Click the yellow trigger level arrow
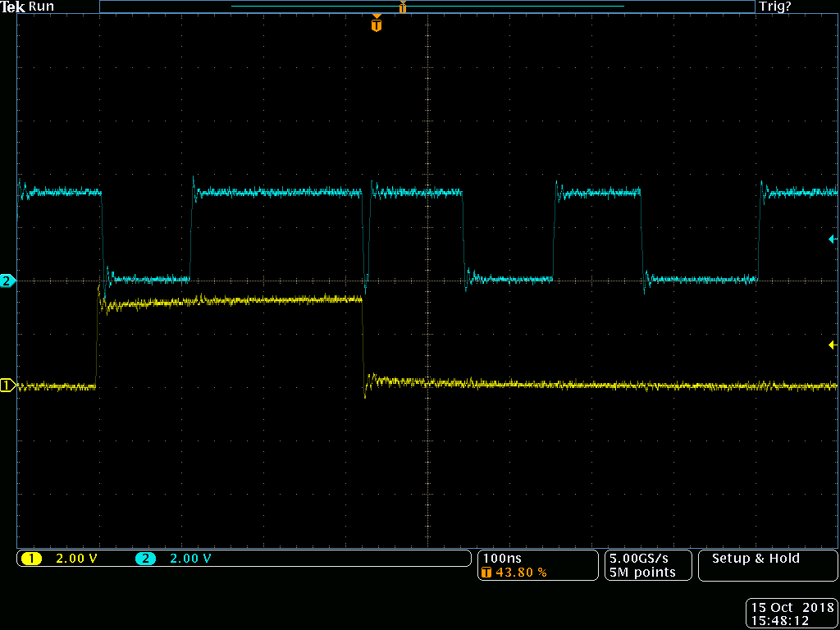Viewport: 840px width, 630px height. tap(832, 345)
